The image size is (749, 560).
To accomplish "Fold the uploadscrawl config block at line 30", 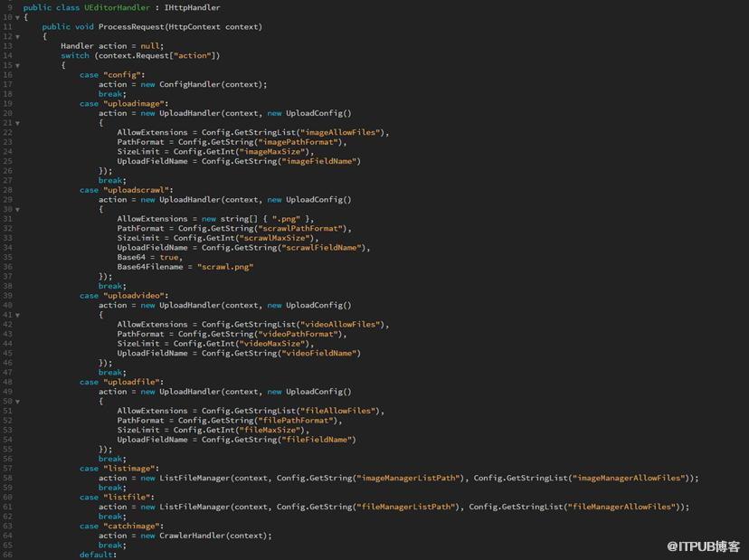I will [18, 210].
